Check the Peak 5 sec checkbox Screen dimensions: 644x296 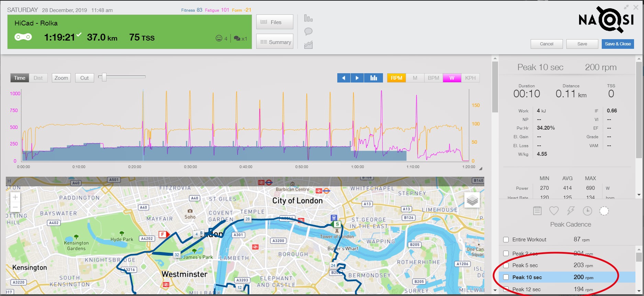click(x=506, y=265)
